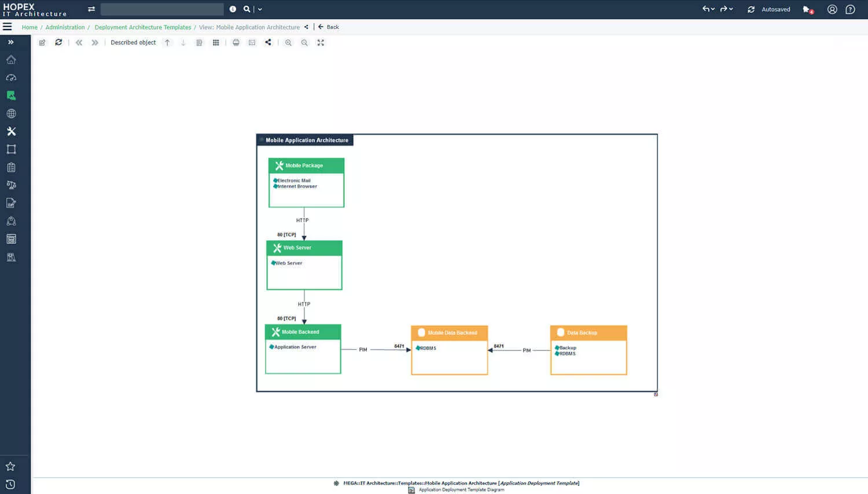The width and height of the screenshot is (868, 494).
Task: Expand the search options dropdown chevron
Action: click(x=260, y=9)
